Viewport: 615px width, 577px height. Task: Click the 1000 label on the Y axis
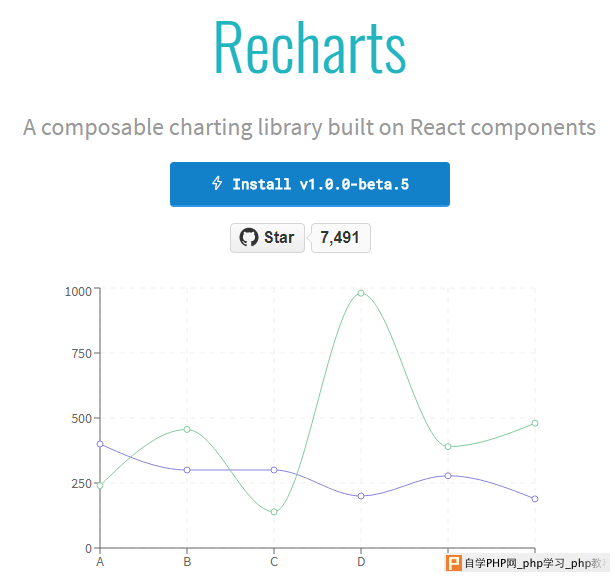tap(78, 291)
